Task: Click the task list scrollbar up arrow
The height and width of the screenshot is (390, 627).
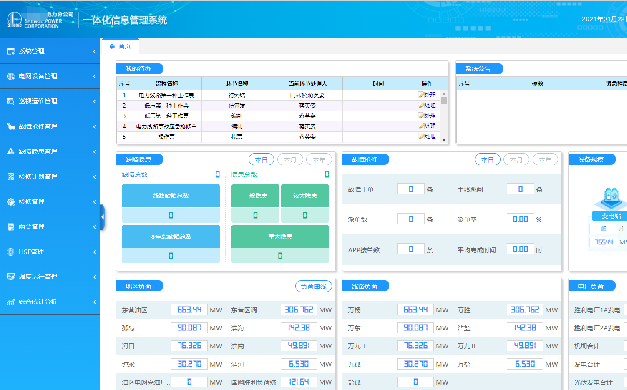Action: [x=444, y=94]
